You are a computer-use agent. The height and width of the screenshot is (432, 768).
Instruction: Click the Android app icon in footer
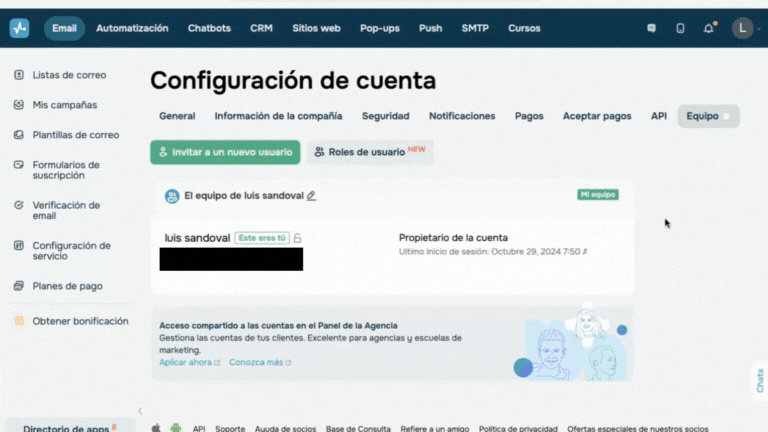(x=175, y=428)
